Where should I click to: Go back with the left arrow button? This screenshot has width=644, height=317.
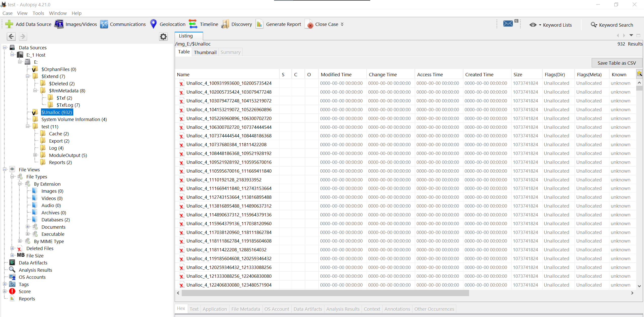[11, 37]
